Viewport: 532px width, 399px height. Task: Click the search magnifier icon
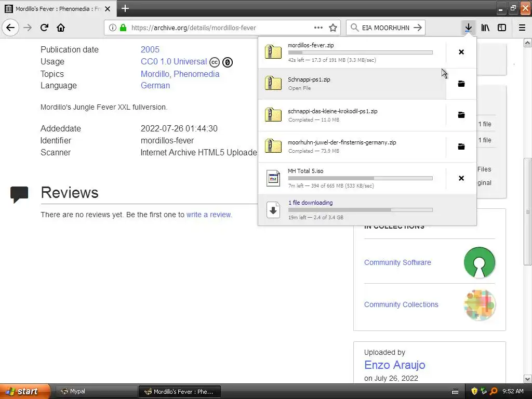[354, 28]
